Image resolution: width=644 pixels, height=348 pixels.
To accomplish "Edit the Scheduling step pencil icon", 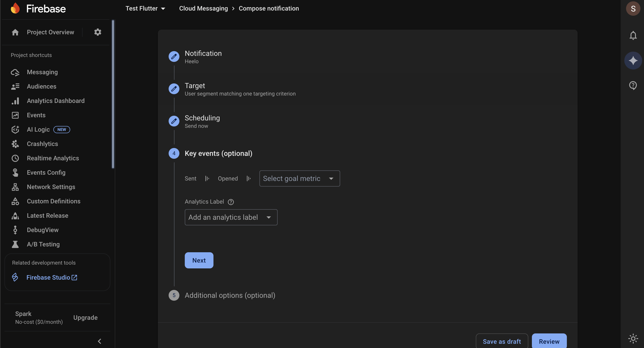I will (174, 121).
